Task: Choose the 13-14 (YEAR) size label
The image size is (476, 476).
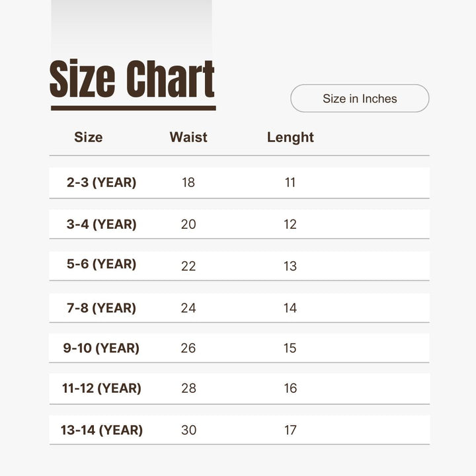Action: pyautogui.click(x=101, y=430)
